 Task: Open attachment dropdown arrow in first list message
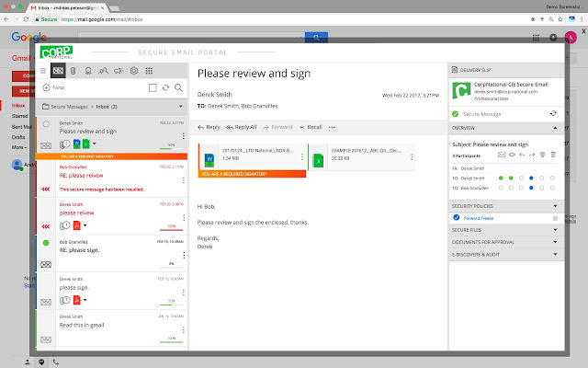coord(94,144)
